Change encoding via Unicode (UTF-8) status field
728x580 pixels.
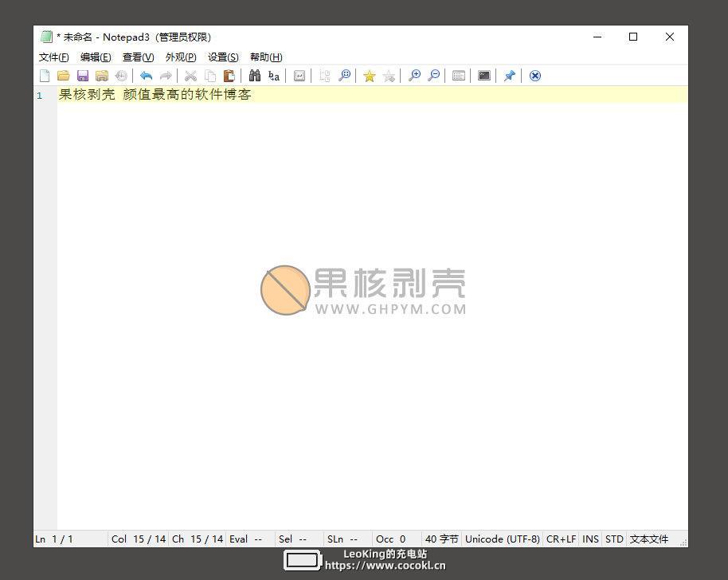(503, 539)
